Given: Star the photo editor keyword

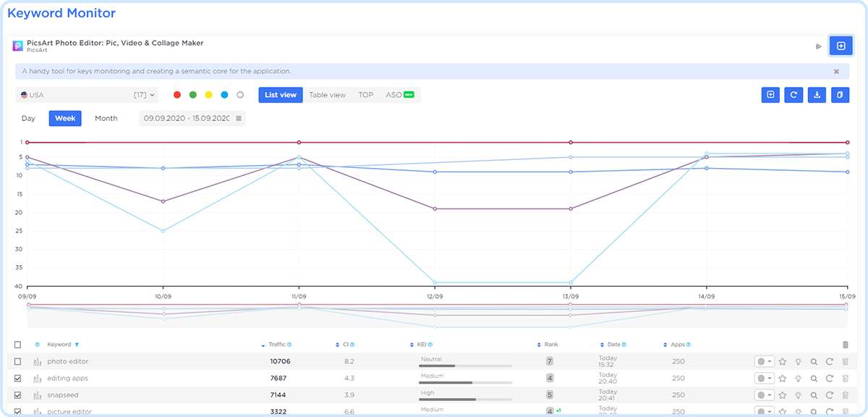Looking at the screenshot, I should click(782, 361).
